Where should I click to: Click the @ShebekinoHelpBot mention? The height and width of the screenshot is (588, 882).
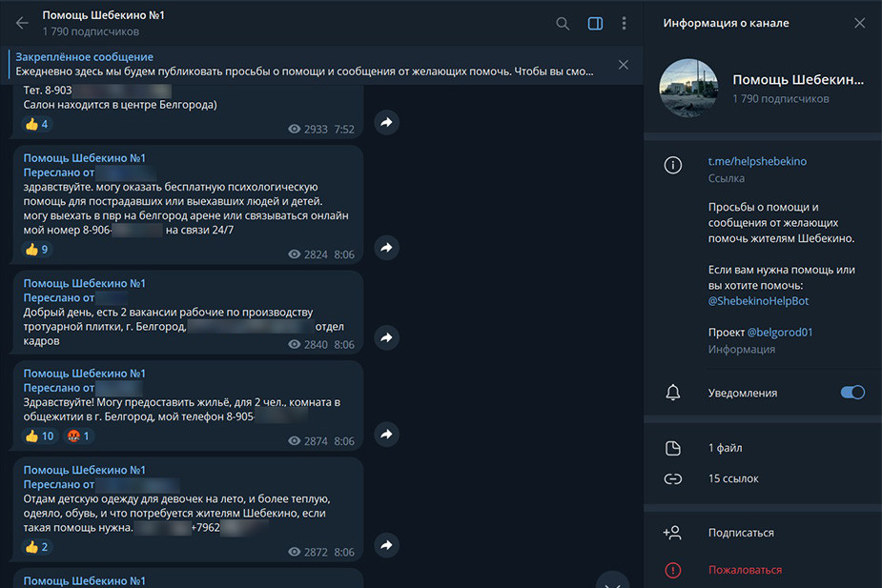pyautogui.click(x=758, y=300)
